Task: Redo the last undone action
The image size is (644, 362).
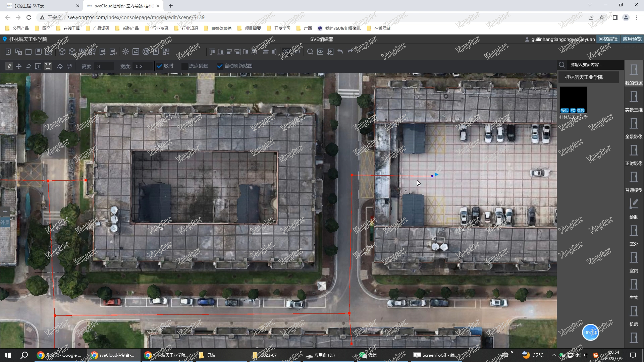Action: coord(351,51)
